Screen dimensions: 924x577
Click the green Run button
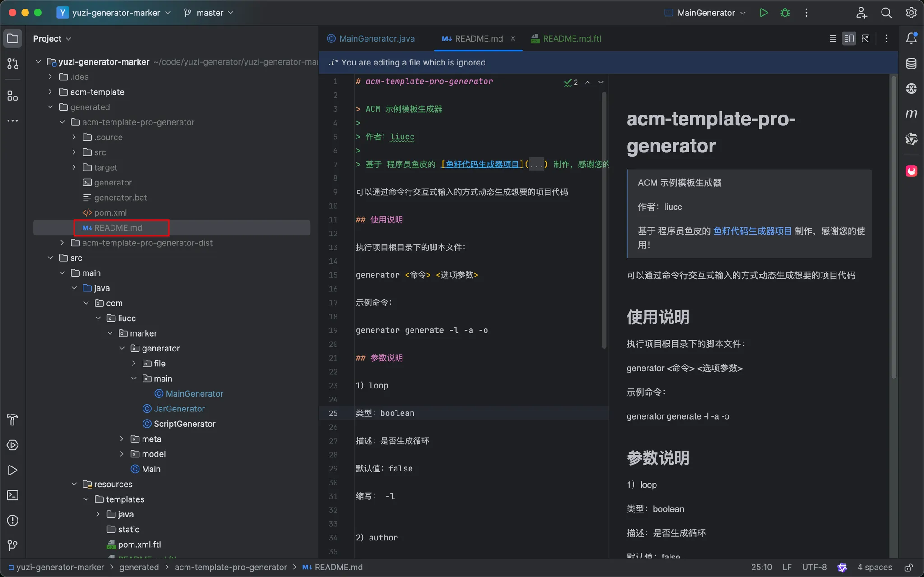pyautogui.click(x=763, y=13)
